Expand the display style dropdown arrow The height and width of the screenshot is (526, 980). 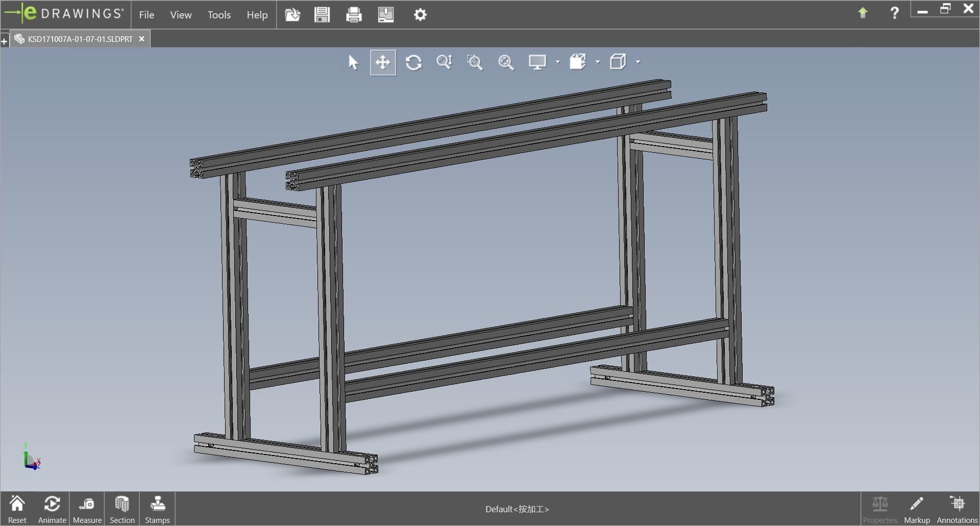pos(557,62)
